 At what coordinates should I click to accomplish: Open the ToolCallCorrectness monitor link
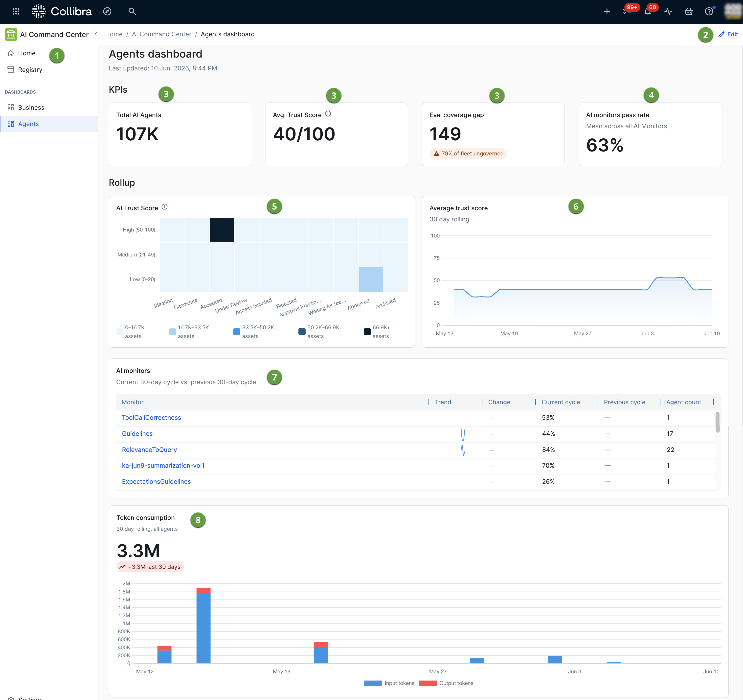pos(151,418)
